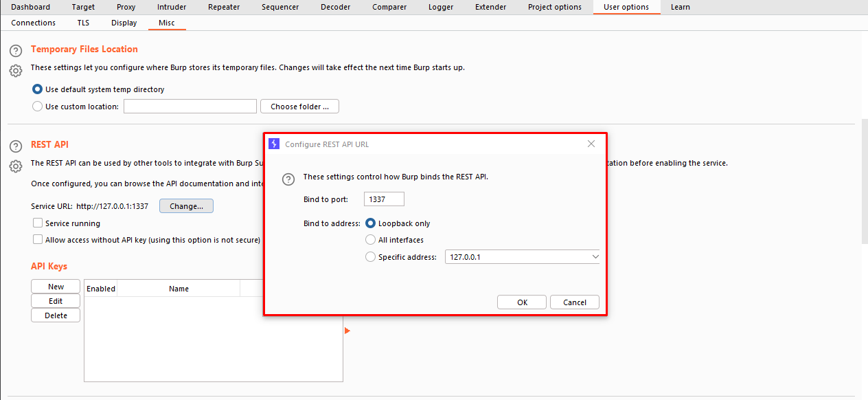This screenshot has width=868, height=400.
Task: Open the Proxy tab
Action: pyautogui.click(x=126, y=7)
